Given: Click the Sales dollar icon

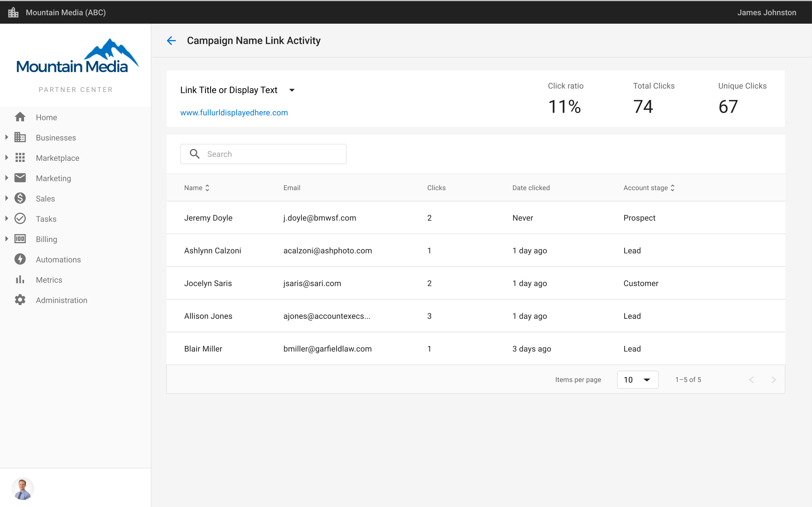Looking at the screenshot, I should click(x=20, y=198).
